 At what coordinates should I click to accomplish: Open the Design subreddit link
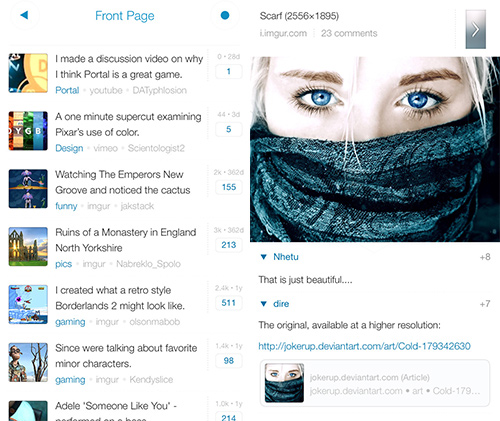click(69, 148)
